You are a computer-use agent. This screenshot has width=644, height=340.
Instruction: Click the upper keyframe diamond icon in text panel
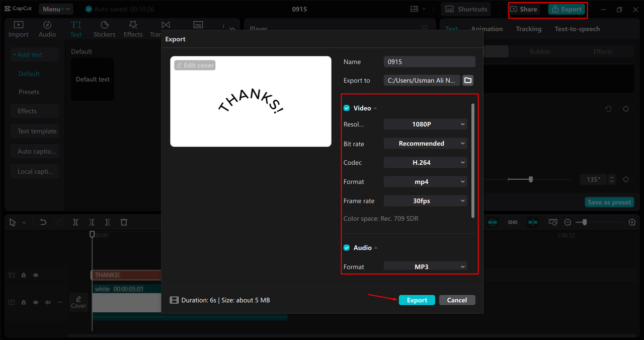click(626, 109)
